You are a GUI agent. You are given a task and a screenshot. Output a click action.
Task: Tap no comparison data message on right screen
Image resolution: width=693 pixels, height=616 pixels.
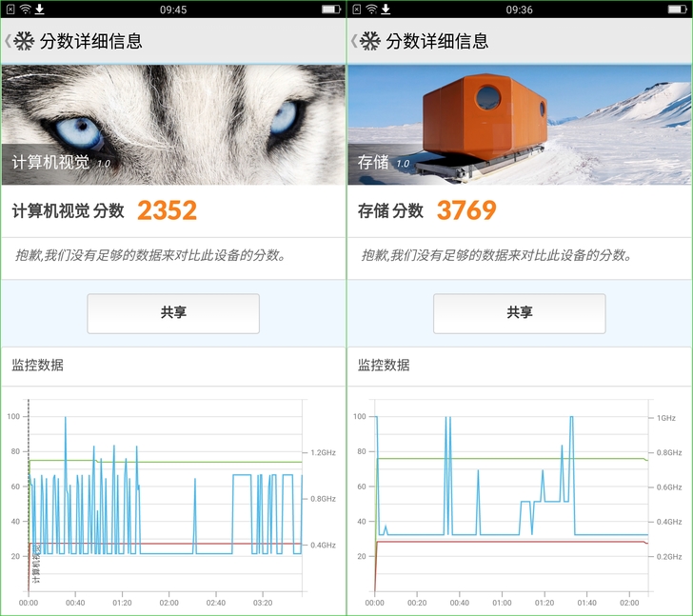(498, 255)
